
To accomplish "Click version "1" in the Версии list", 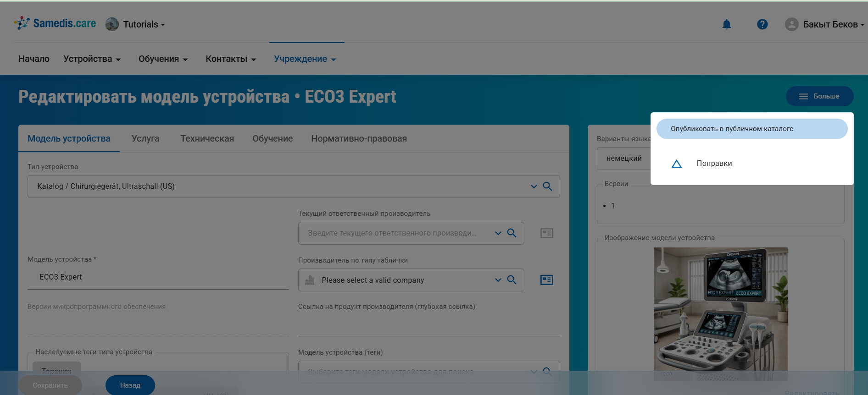I will 612,206.
